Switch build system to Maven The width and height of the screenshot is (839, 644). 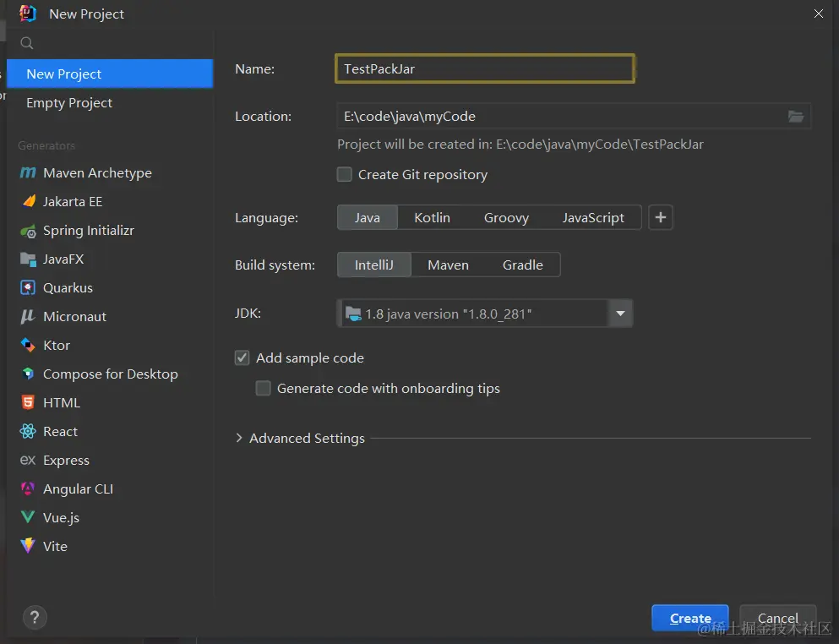pyautogui.click(x=448, y=265)
